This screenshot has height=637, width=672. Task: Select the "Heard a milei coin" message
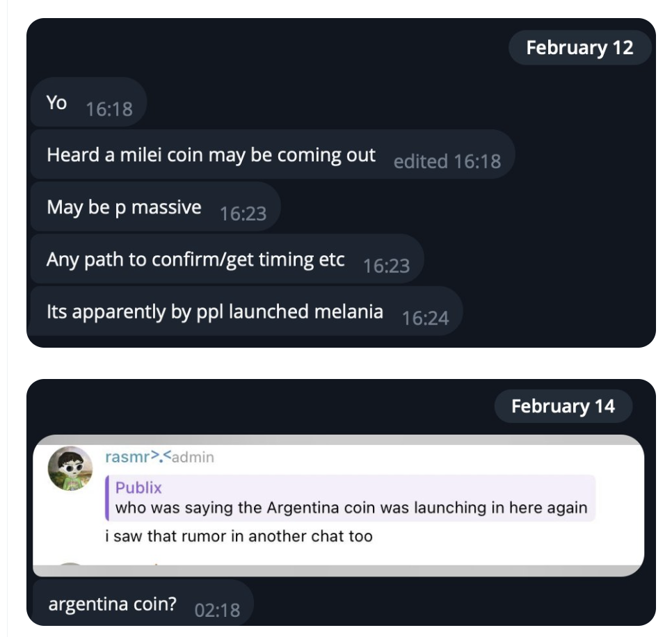click(x=211, y=155)
